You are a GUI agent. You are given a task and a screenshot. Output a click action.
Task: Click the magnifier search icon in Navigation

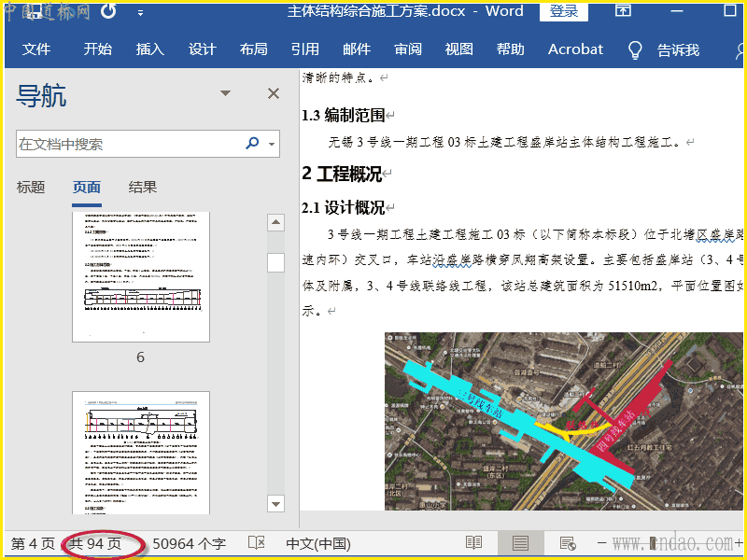252,144
